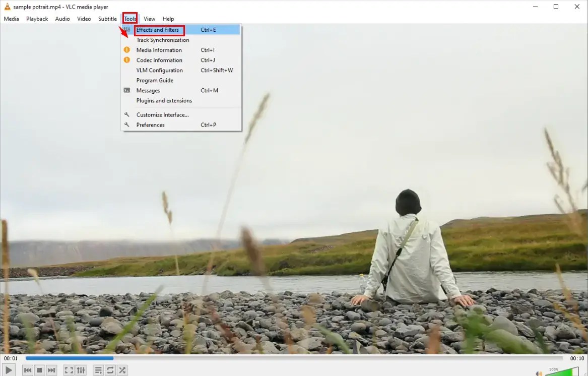
Task: Select Effects and Filters in the menu
Action: [x=157, y=30]
